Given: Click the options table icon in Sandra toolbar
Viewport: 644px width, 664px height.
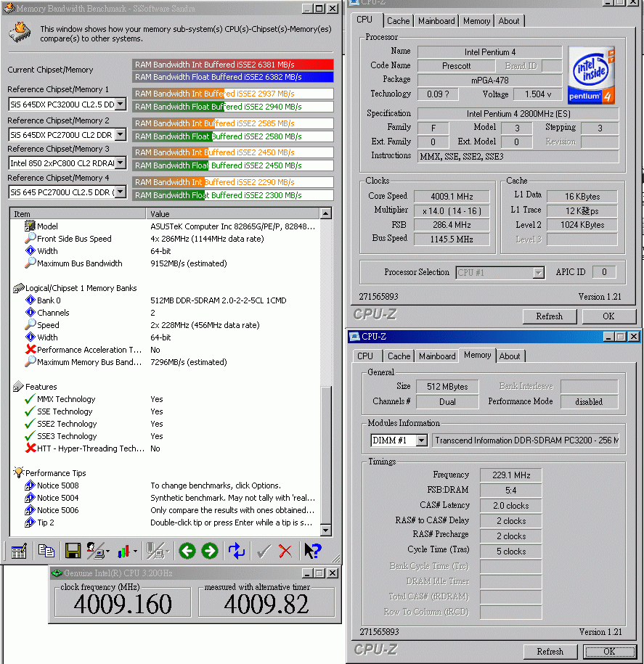Looking at the screenshot, I should (x=19, y=551).
